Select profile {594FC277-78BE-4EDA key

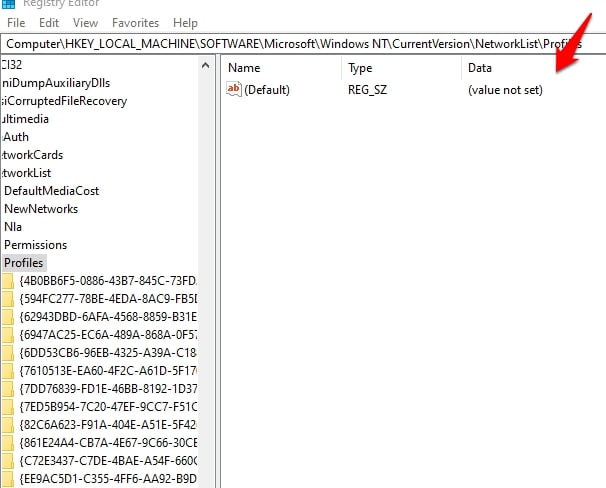click(108, 299)
